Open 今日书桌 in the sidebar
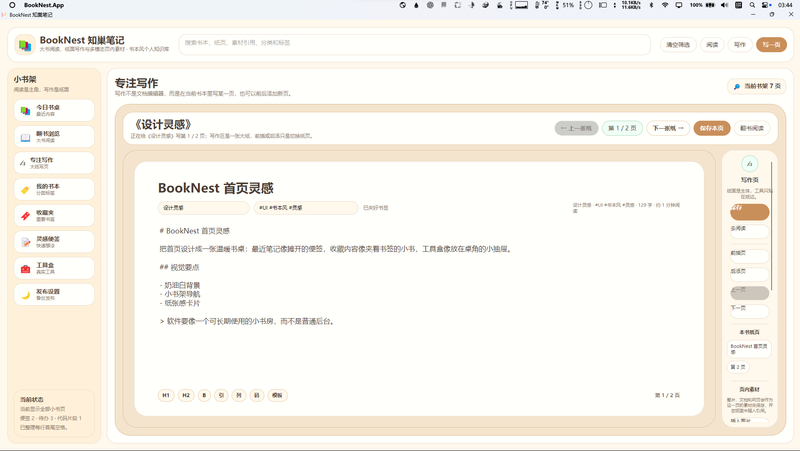The height and width of the screenshot is (451, 800). (x=54, y=110)
